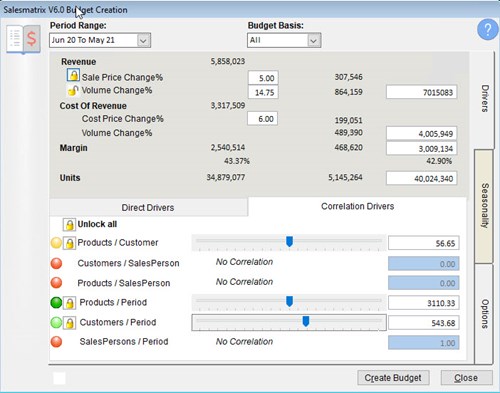500x393 pixels.
Task: Open the Options side tab
Action: click(x=484, y=314)
